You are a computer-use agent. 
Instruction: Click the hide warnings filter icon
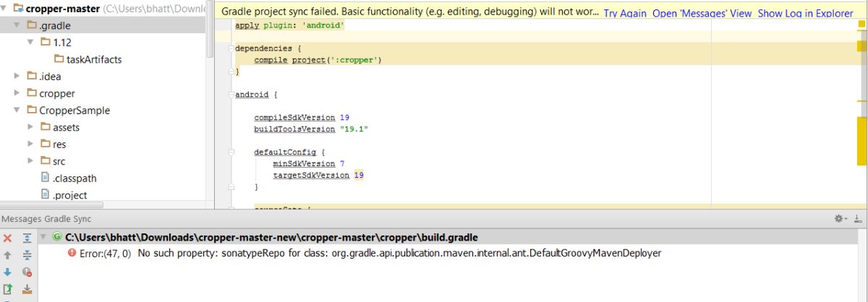(x=27, y=272)
